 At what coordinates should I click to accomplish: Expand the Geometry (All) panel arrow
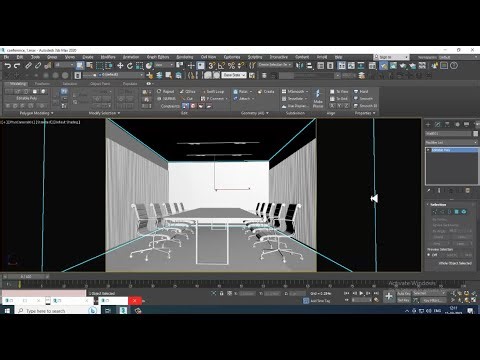(267, 113)
